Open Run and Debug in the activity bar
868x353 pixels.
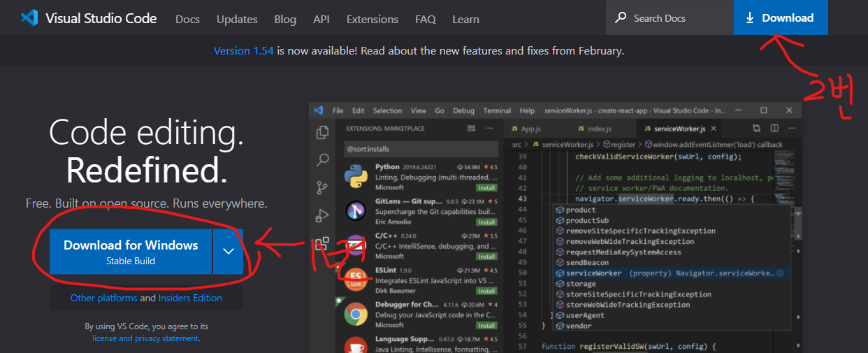(x=323, y=215)
